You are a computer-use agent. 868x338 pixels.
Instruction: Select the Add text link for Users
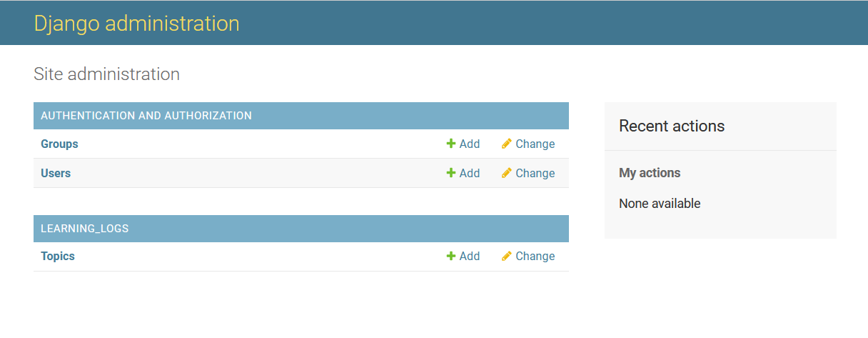pos(470,173)
